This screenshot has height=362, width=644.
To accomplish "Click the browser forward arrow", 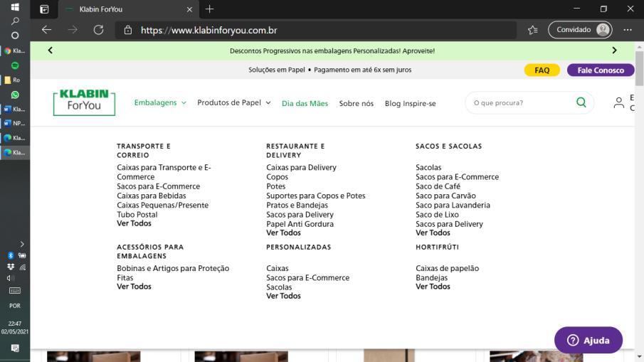I will (73, 30).
